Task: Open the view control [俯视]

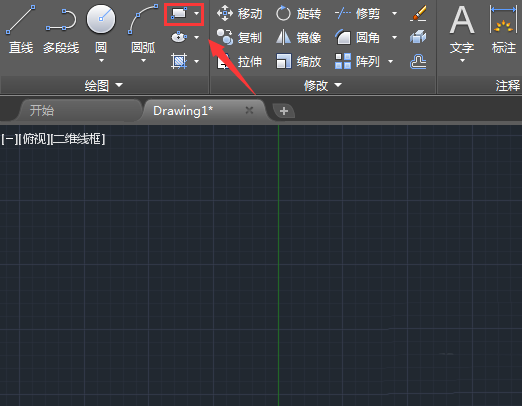Action: [34, 139]
